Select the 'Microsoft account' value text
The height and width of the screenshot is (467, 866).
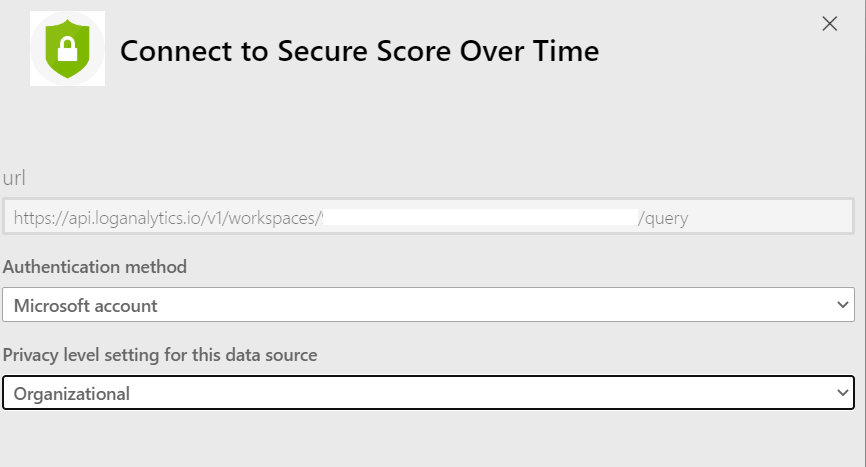pyautogui.click(x=86, y=306)
